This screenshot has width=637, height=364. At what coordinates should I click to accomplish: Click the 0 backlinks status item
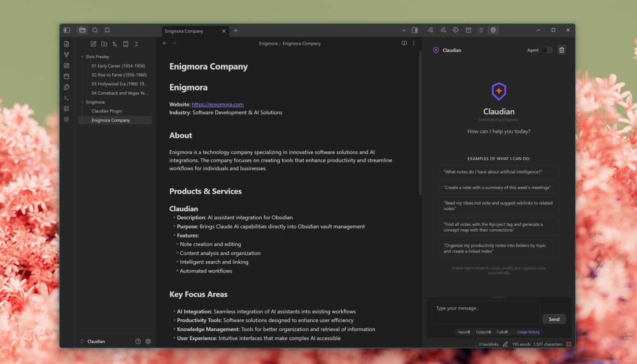(x=489, y=344)
